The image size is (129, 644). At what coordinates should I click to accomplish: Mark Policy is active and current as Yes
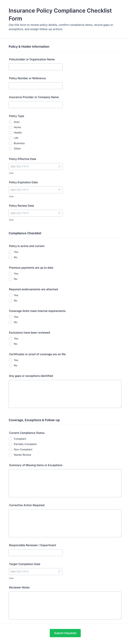(x=11, y=252)
